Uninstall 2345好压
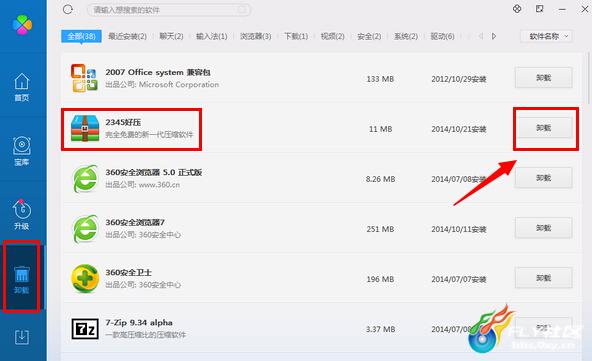 coord(544,128)
